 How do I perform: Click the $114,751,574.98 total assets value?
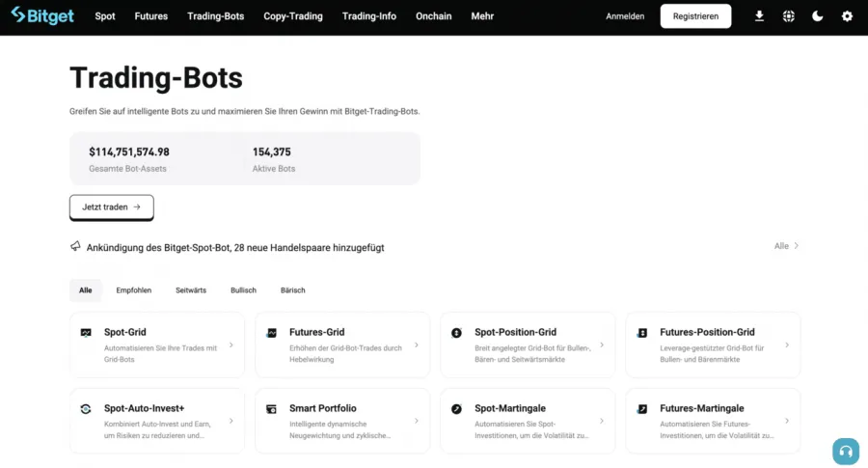coord(129,151)
